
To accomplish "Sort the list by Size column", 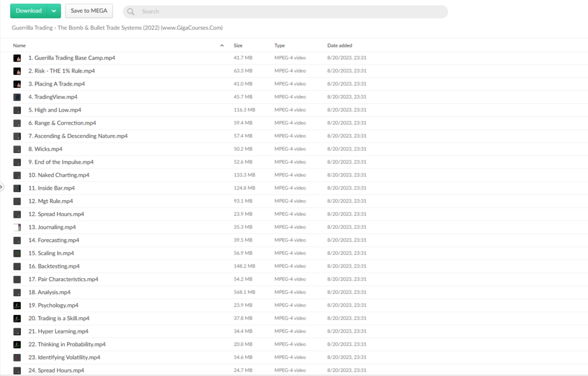I will click(x=238, y=45).
